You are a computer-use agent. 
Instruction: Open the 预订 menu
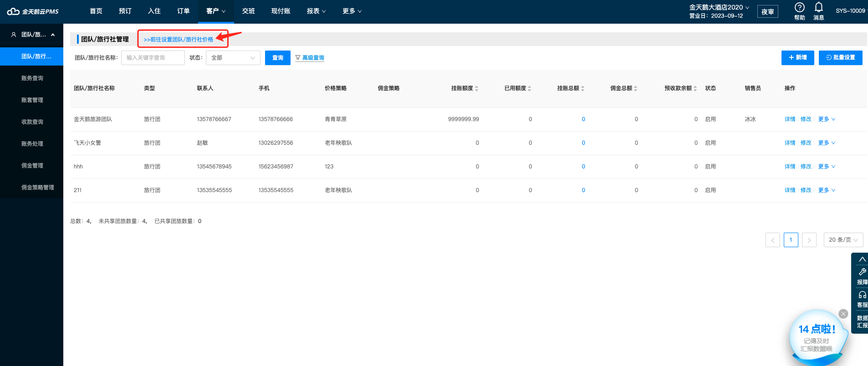click(125, 11)
